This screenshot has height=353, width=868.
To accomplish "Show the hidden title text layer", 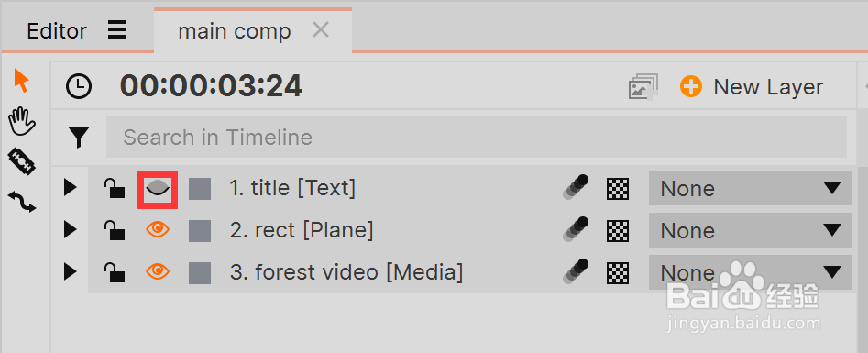I will [158, 189].
